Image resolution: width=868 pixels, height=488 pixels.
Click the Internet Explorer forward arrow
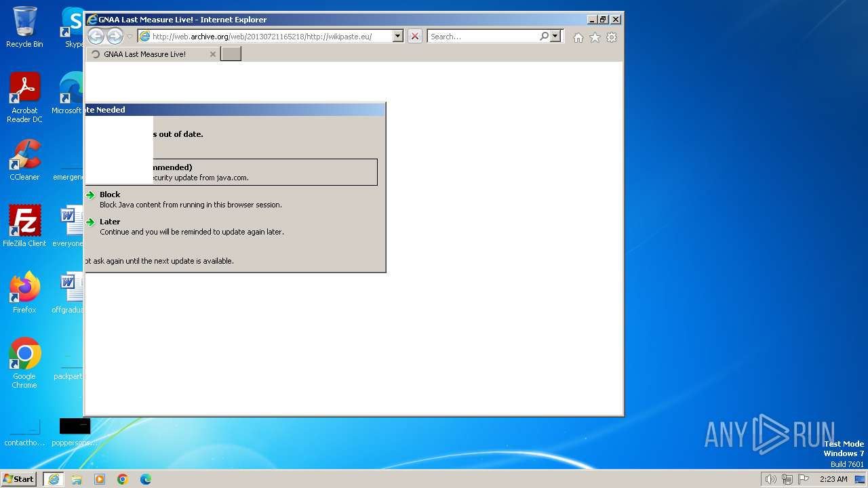[x=115, y=37]
